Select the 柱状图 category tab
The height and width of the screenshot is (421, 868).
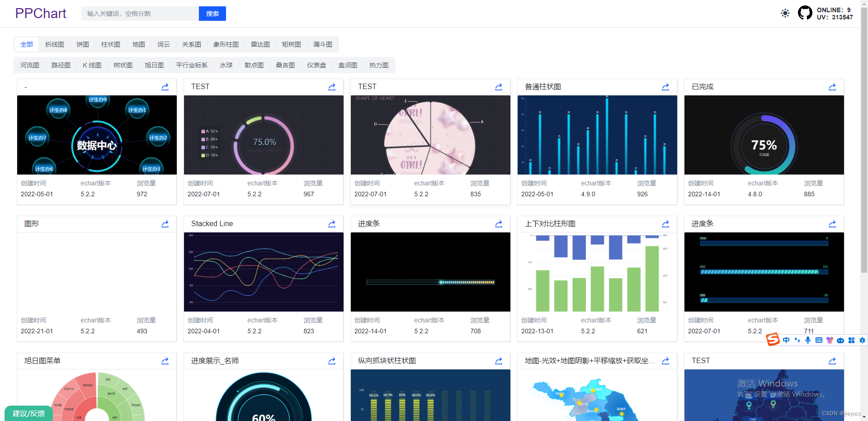(x=111, y=44)
